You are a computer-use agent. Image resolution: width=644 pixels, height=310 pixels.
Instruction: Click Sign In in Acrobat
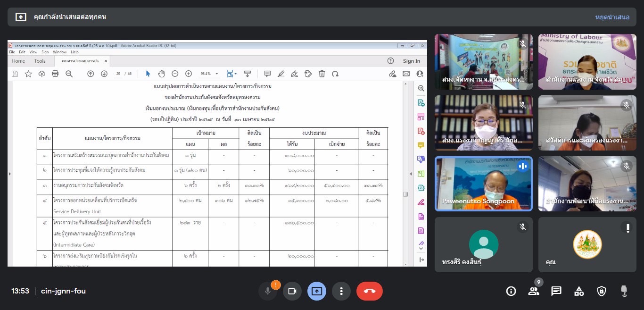coord(411,61)
